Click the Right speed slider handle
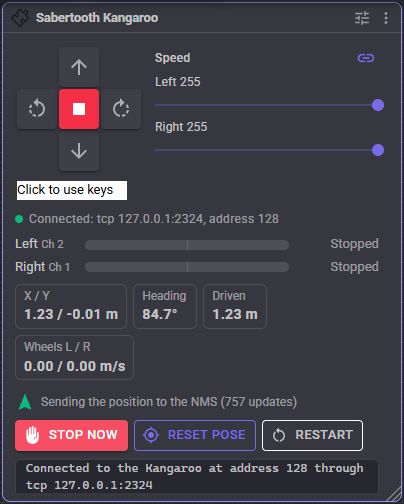The image size is (404, 504). (x=378, y=150)
